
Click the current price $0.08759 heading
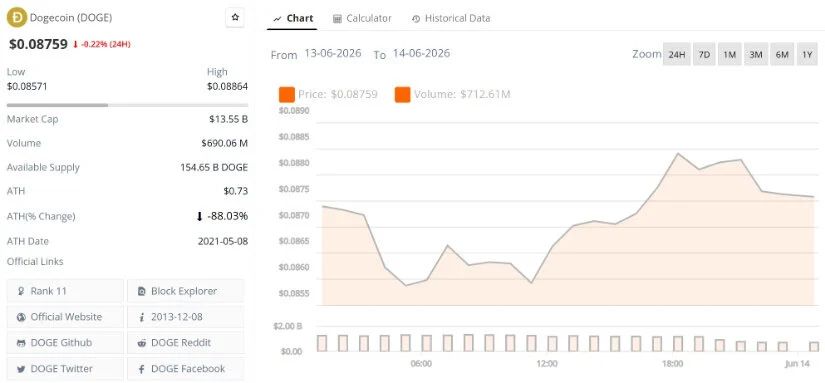pyautogui.click(x=38, y=44)
